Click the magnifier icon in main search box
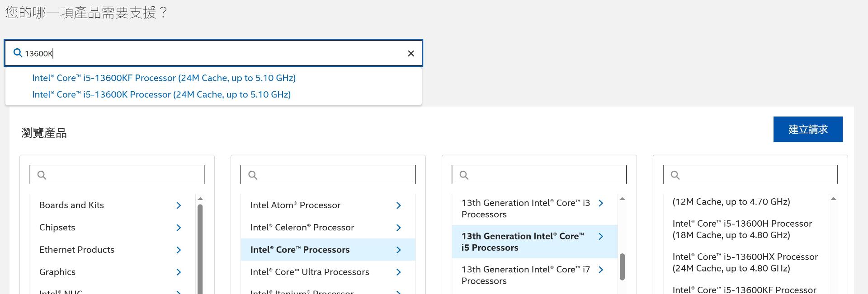This screenshot has width=868, height=294. [x=18, y=53]
